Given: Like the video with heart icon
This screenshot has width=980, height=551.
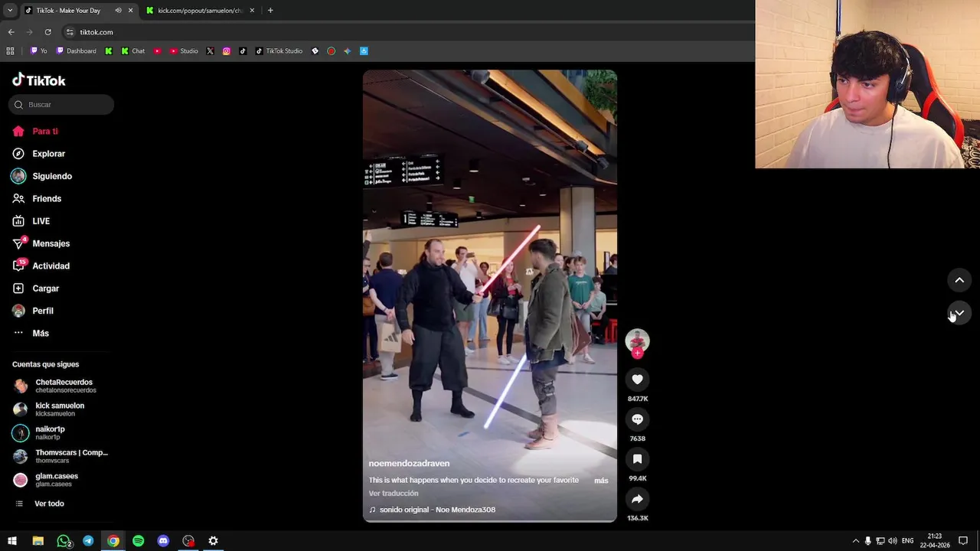Looking at the screenshot, I should point(637,380).
